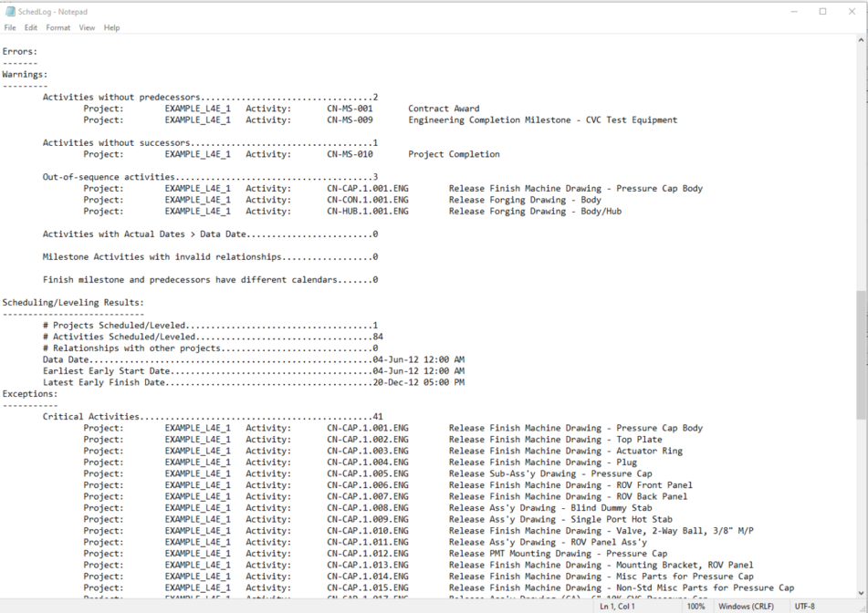This screenshot has width=868, height=613.
Task: Place cursor on the Project Completion text
Action: tap(454, 154)
